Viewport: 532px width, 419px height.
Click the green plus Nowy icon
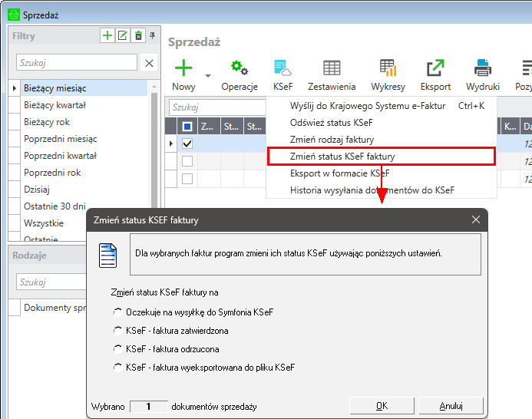(183, 68)
